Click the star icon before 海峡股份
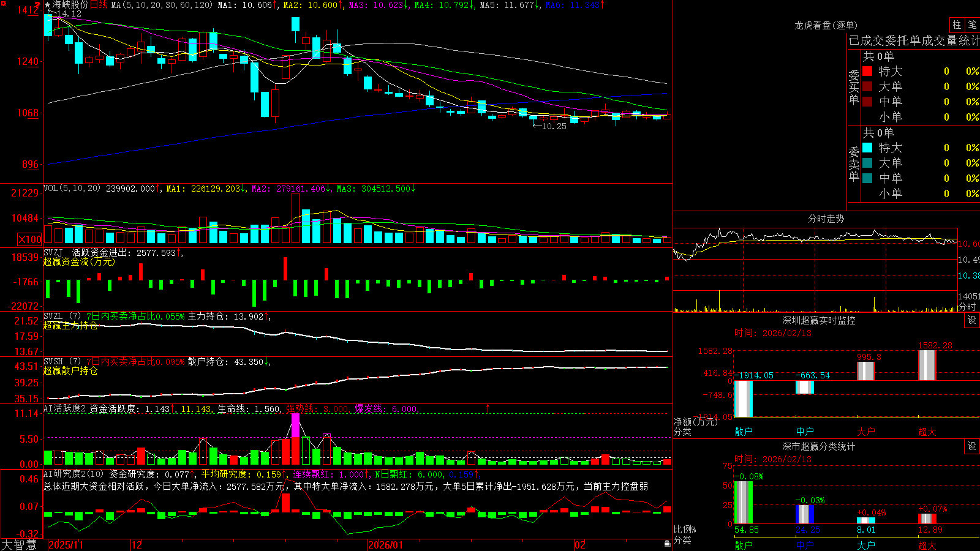This screenshot has height=551, width=980. coord(48,5)
